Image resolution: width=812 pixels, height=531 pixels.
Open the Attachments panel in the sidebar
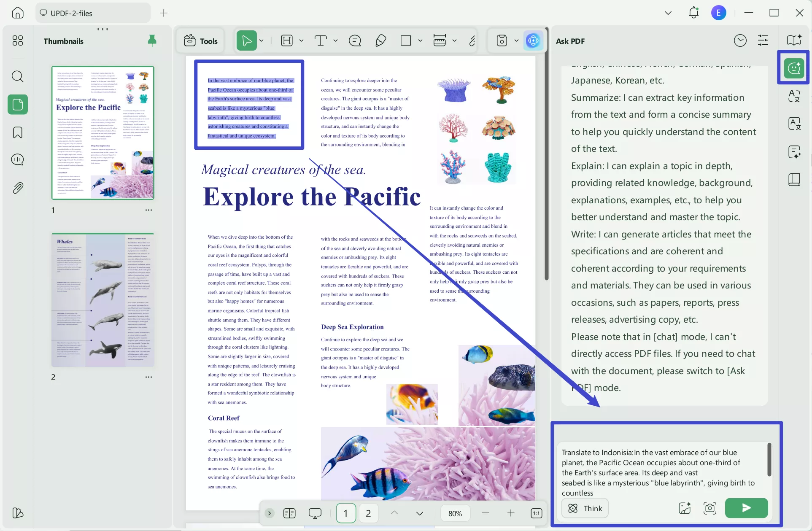pos(17,188)
